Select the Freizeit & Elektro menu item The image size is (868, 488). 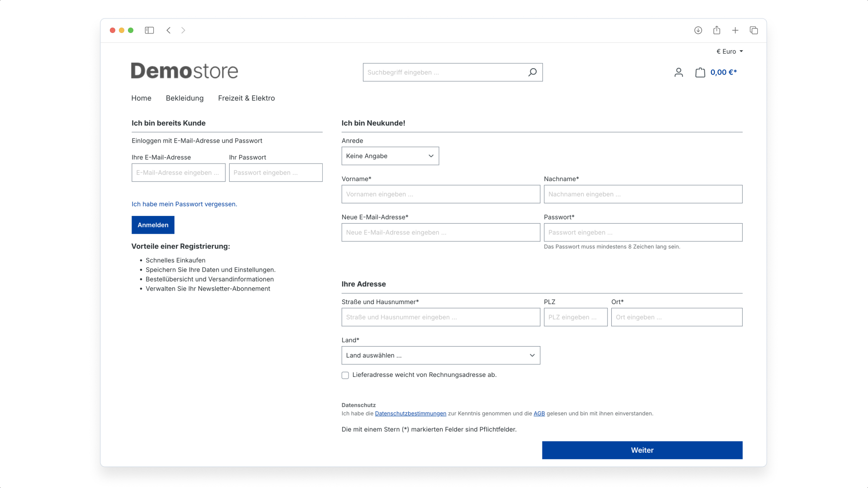[246, 98]
